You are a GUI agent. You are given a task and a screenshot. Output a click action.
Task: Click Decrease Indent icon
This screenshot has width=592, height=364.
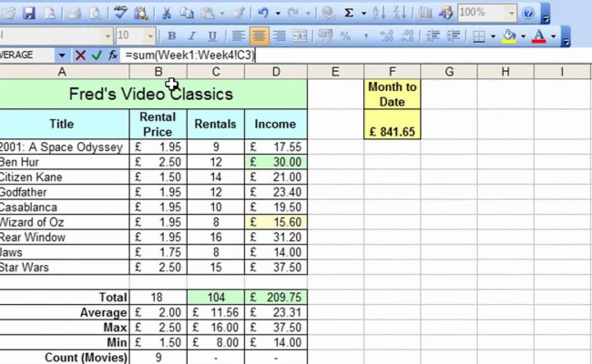coord(433,35)
